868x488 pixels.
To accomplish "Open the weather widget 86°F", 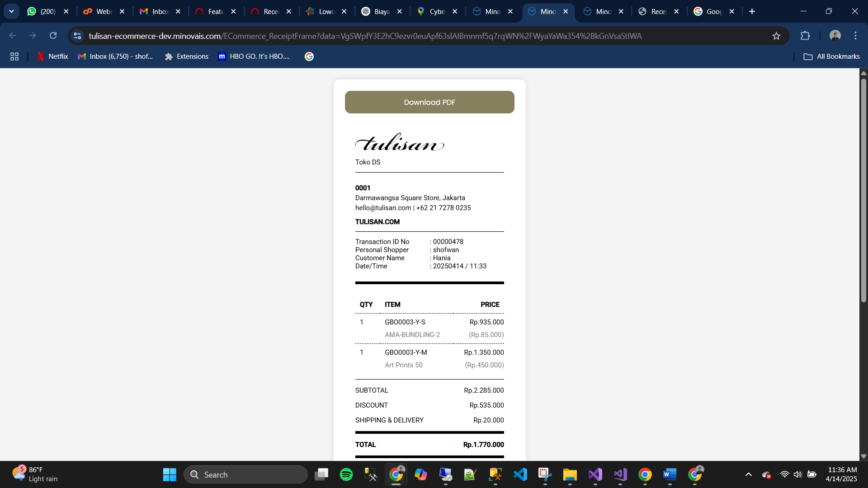I will click(x=35, y=474).
